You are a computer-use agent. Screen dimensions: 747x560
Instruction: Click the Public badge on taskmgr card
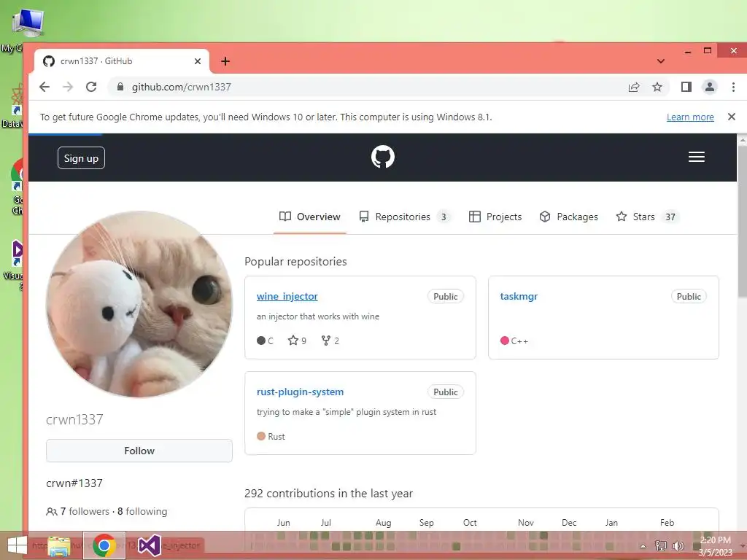point(689,296)
